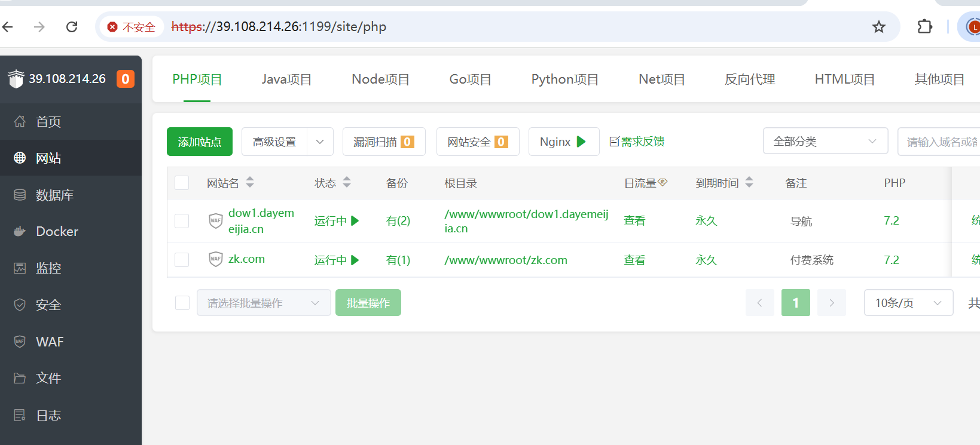This screenshot has height=445, width=980.
Task: Click the 不安全 security warning badge
Action: [x=131, y=27]
